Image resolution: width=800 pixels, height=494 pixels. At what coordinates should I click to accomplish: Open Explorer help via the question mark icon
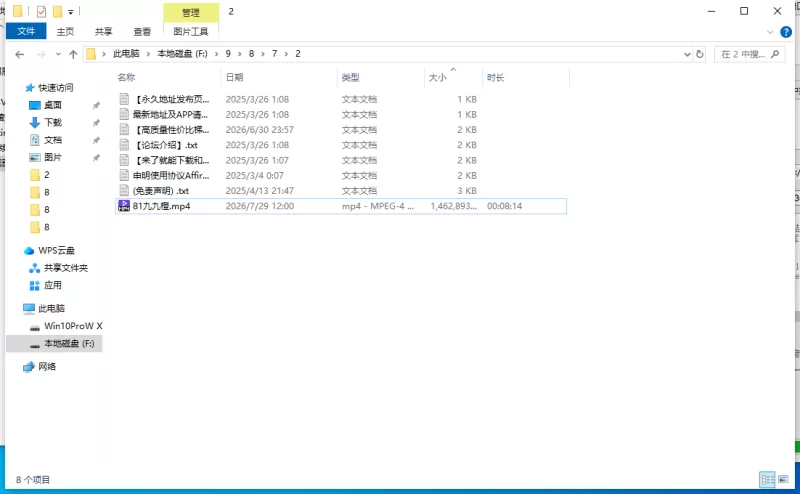(x=786, y=32)
